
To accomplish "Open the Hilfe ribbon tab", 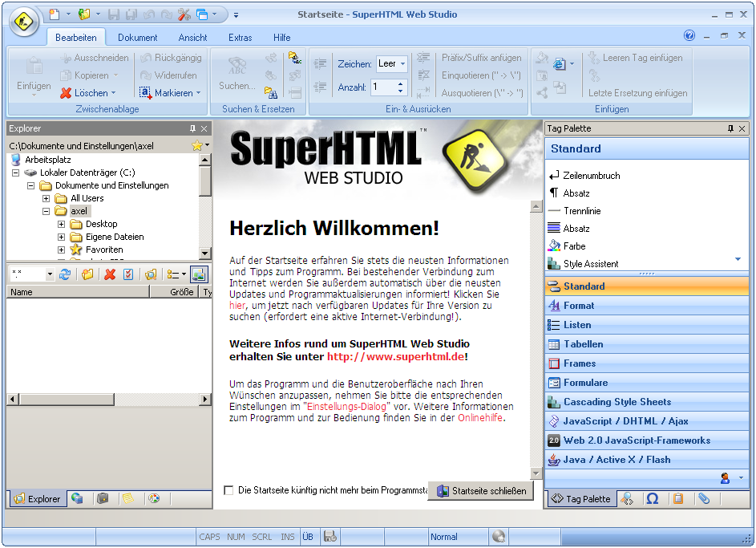I will pos(281,37).
